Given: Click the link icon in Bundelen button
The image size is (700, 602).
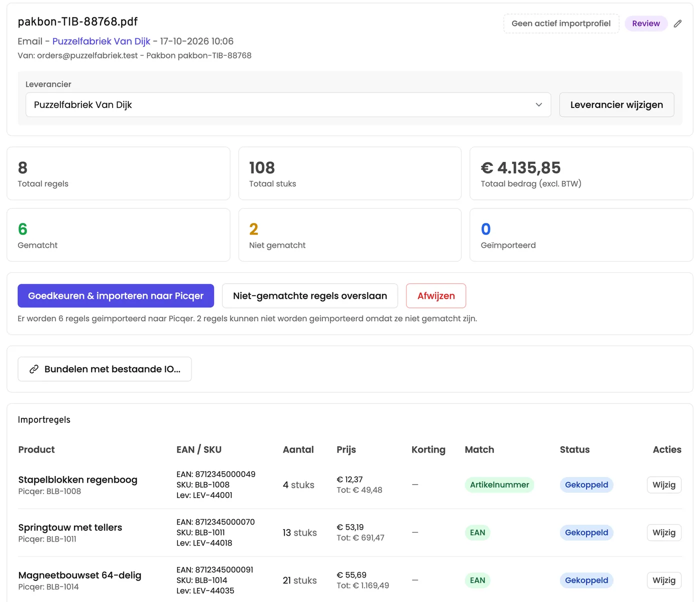Looking at the screenshot, I should (34, 369).
